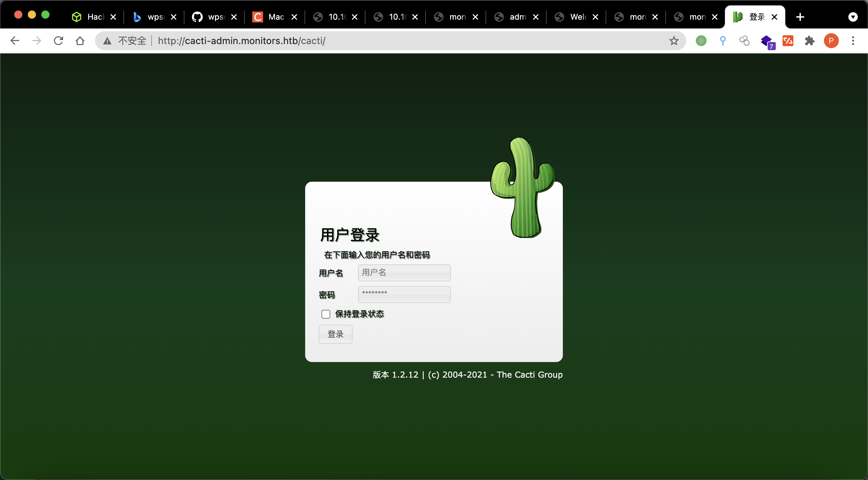Click the text 在下面输入您的用户名和密码
The height and width of the screenshot is (480, 868).
377,255
